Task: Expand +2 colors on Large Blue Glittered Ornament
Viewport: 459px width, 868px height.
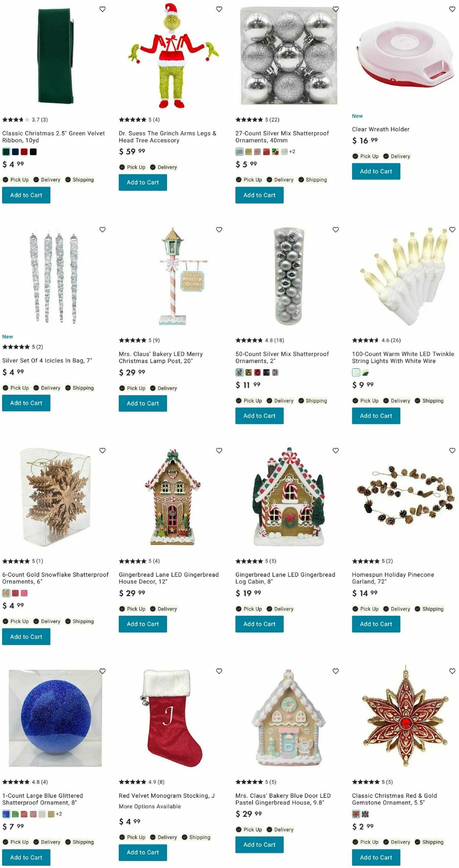Action: point(59,814)
